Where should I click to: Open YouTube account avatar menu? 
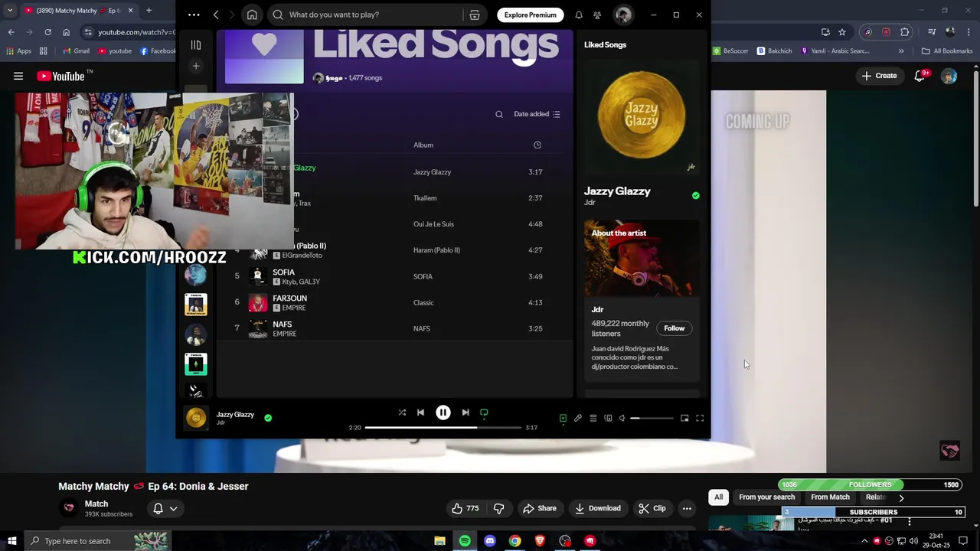949,76
